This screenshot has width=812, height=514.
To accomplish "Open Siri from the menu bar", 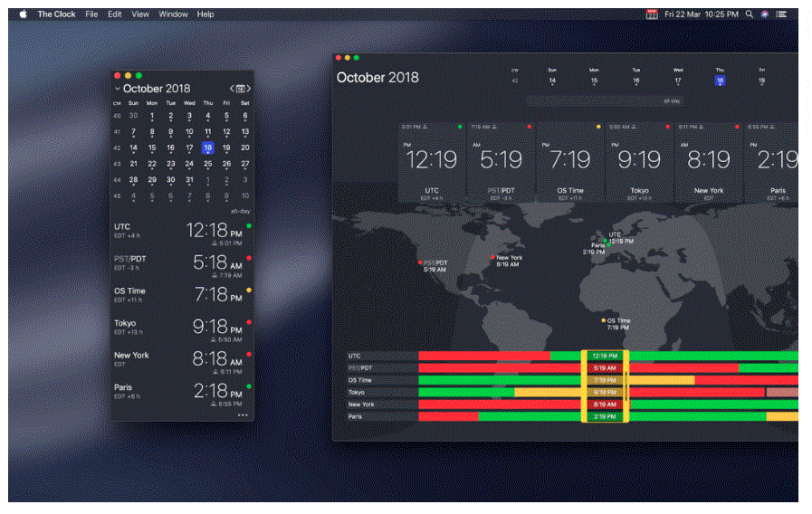I will coord(764,14).
